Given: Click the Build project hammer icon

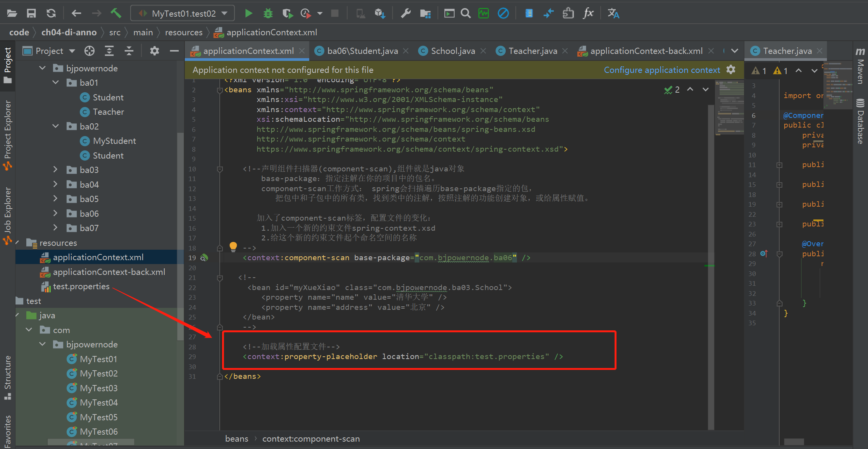Looking at the screenshot, I should pyautogui.click(x=115, y=14).
